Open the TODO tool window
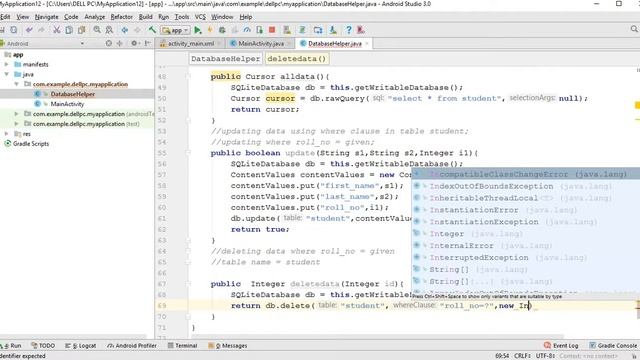This screenshot has width=640, height=360. [43, 345]
